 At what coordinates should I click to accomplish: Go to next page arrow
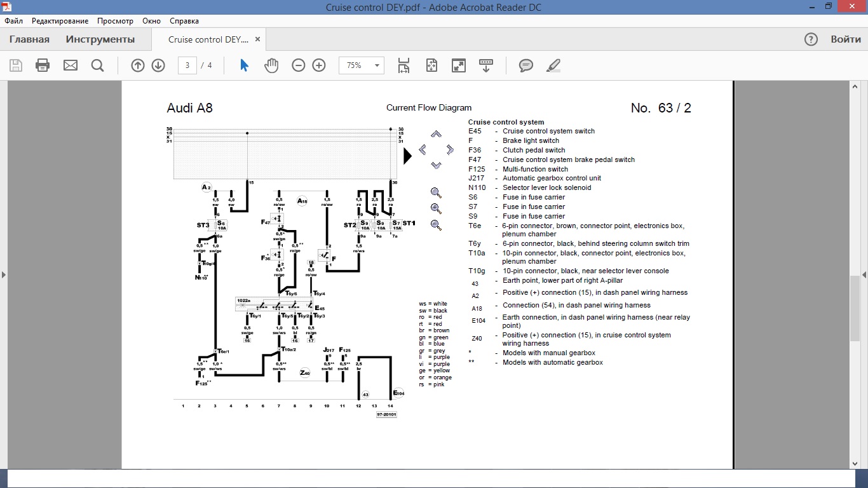(x=158, y=65)
